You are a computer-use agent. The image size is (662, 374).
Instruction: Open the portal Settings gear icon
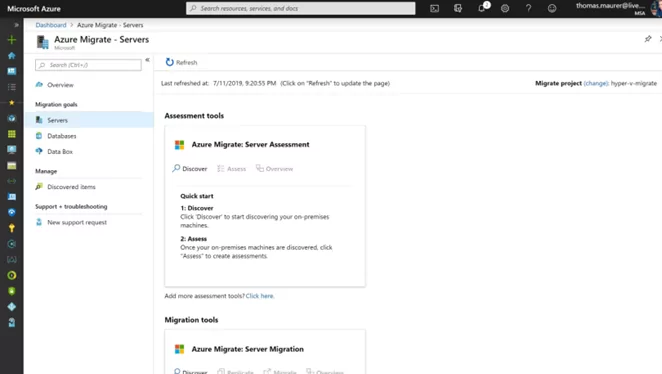505,8
